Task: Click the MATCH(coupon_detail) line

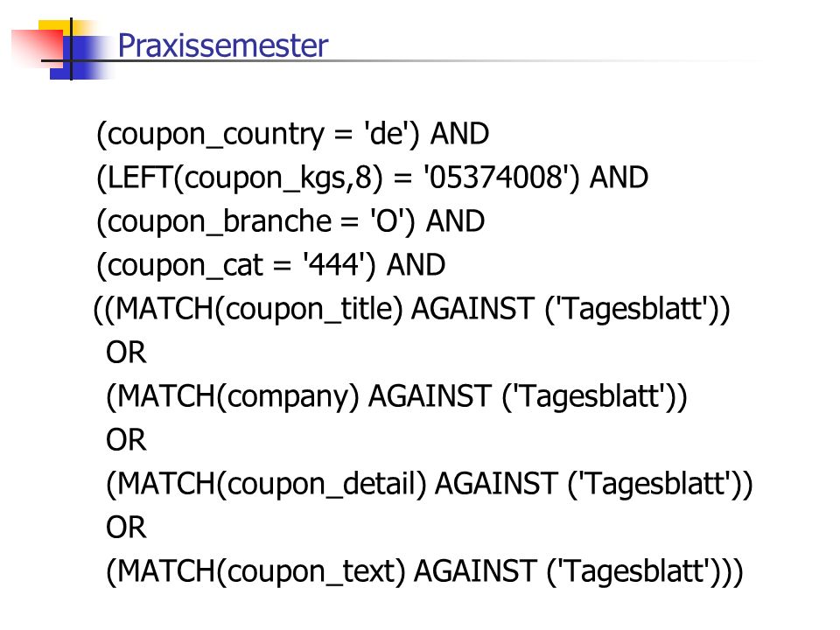Action: tap(430, 484)
